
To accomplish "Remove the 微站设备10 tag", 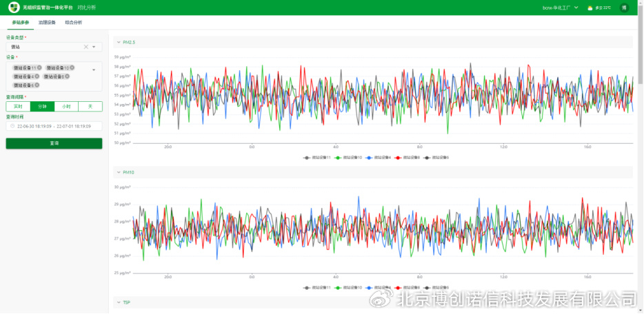I will (72, 67).
